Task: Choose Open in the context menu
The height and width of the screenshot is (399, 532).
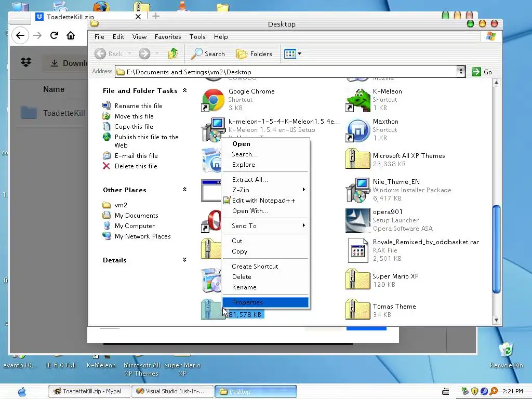Action: [x=265, y=144]
